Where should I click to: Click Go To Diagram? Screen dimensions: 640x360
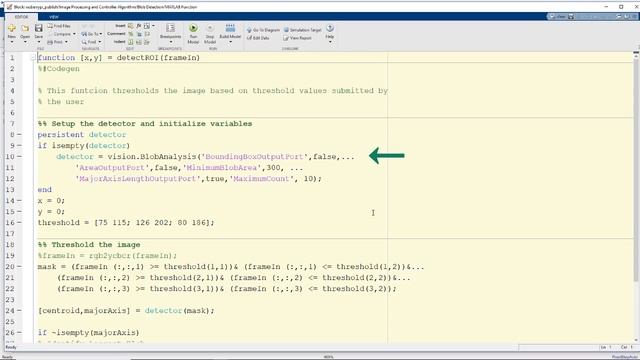[x=264, y=30]
